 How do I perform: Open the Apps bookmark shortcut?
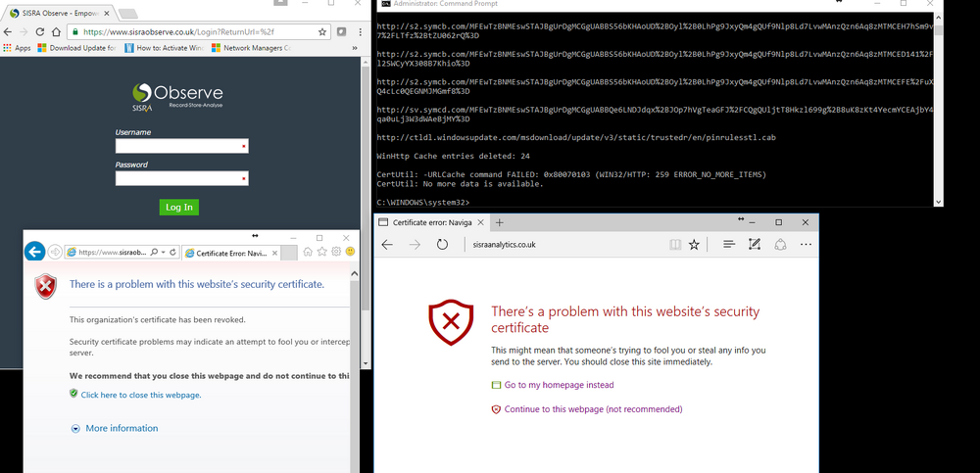coord(17,47)
